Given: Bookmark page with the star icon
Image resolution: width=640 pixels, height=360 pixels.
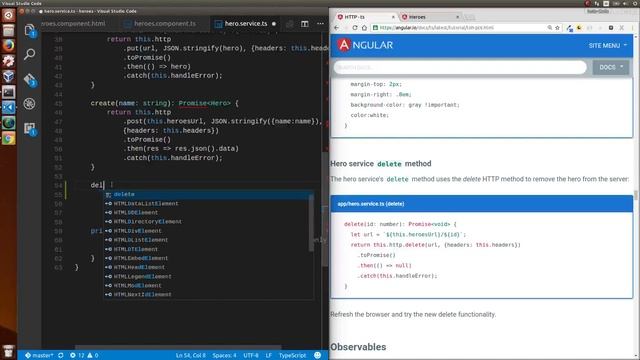Looking at the screenshot, I should click(x=557, y=27).
